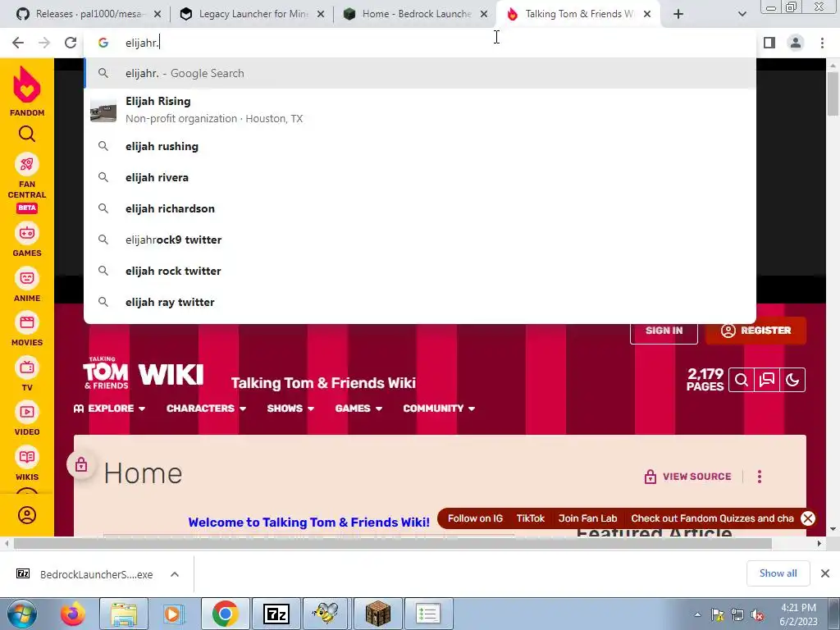Screen dimensions: 840x630
Task: Open a new browser tab
Action: [678, 15]
